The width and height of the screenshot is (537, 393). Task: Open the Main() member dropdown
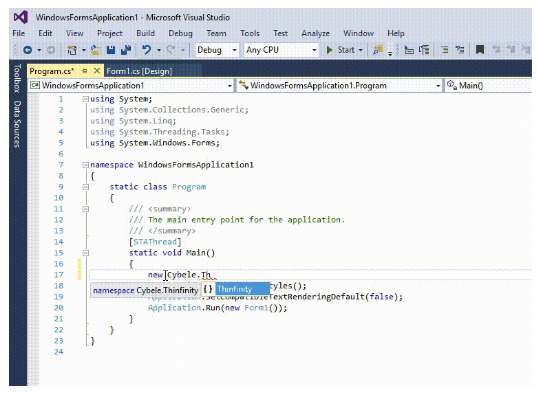coord(489,85)
